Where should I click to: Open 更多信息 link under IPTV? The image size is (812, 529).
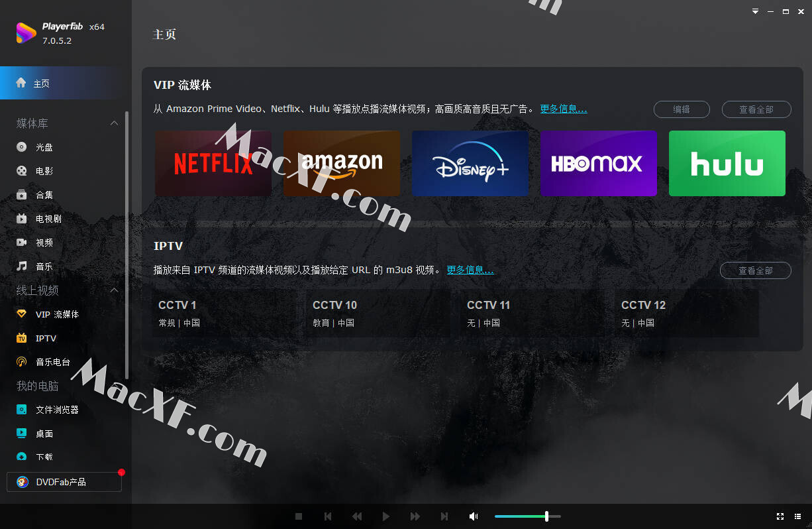click(470, 270)
